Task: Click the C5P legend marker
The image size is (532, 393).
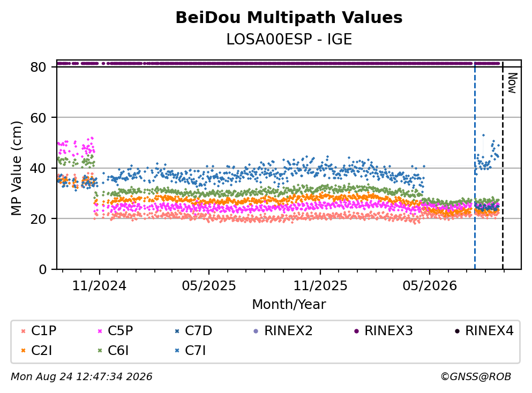Action: (100, 331)
